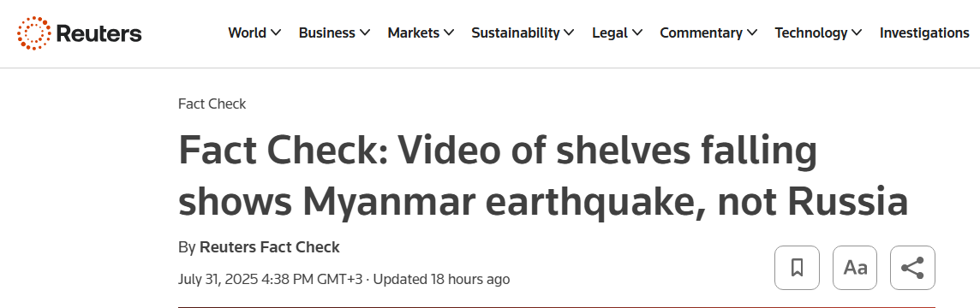Click the Reuters logo icon

point(33,33)
